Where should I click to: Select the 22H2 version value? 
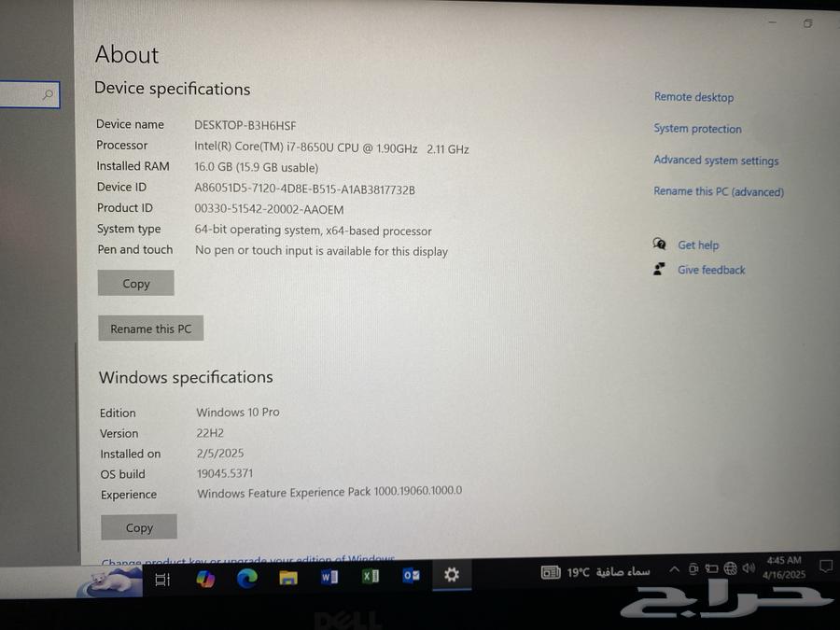[210, 433]
